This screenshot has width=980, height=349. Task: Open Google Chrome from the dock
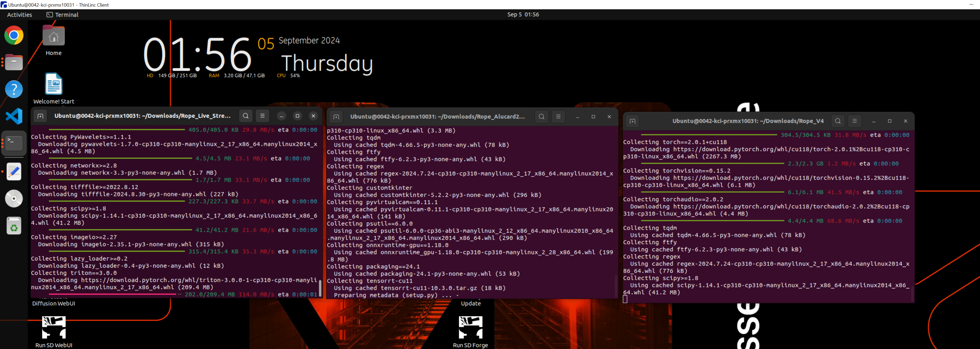pyautogui.click(x=14, y=35)
